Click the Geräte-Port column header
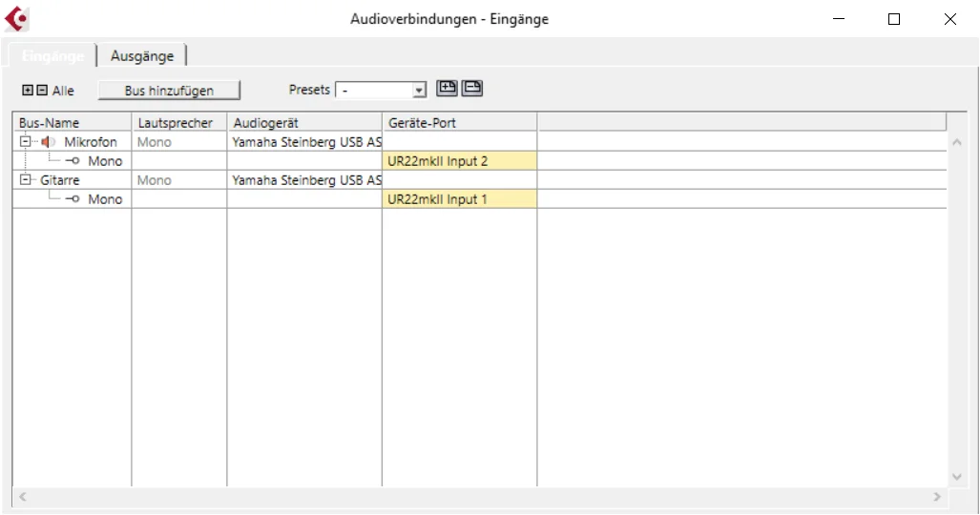Image resolution: width=980 pixels, height=515 pixels. [459, 122]
